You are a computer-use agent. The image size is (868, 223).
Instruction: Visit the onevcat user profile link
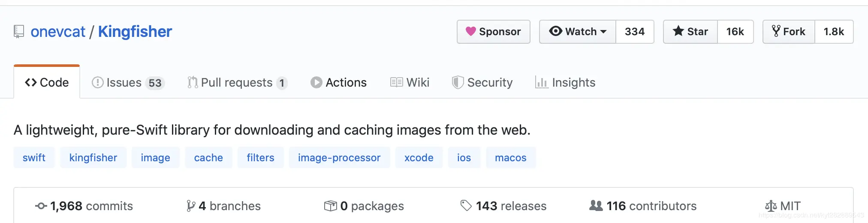click(x=58, y=32)
